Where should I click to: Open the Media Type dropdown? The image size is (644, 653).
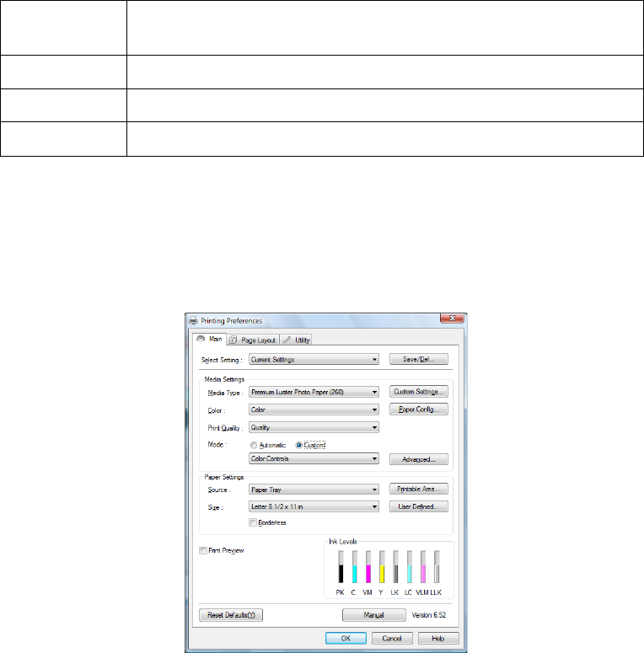tap(314, 392)
